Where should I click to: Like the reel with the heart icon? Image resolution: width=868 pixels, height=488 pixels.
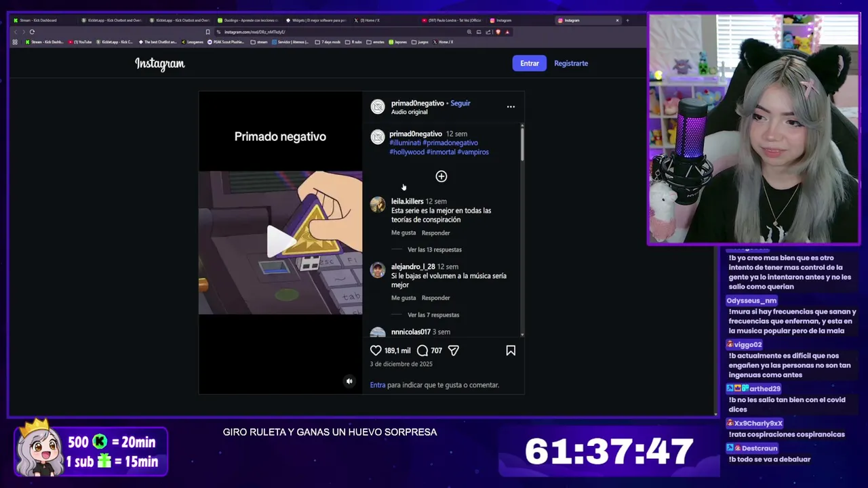click(x=376, y=350)
